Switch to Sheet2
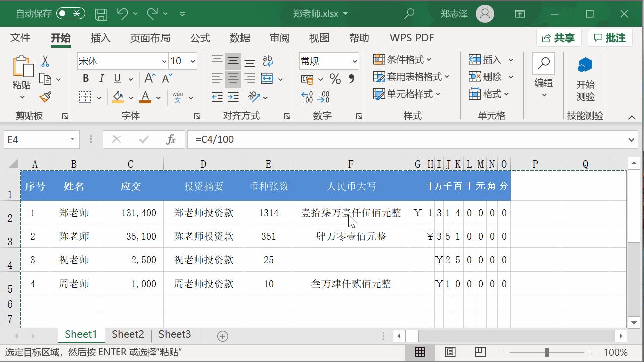The width and height of the screenshot is (644, 362). [127, 334]
